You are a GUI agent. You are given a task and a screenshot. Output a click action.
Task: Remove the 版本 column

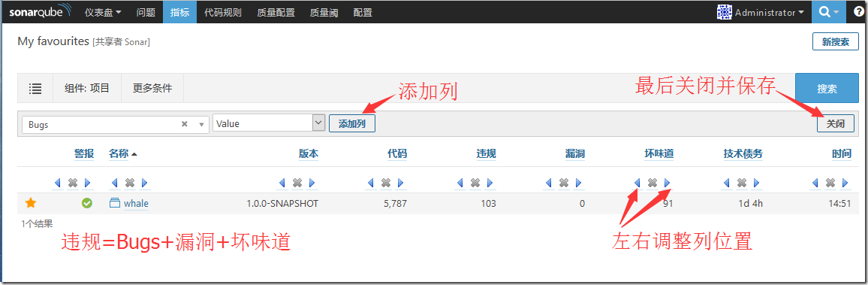[x=297, y=183]
